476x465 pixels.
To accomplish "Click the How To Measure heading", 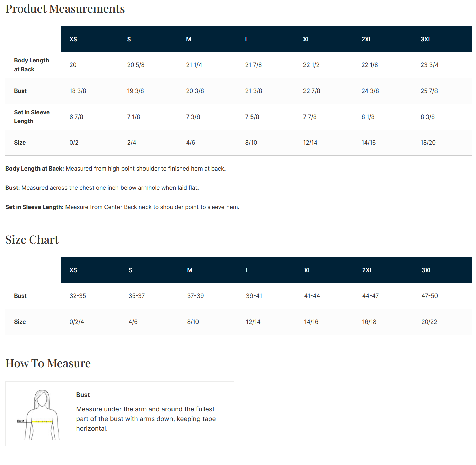I will pos(48,363).
